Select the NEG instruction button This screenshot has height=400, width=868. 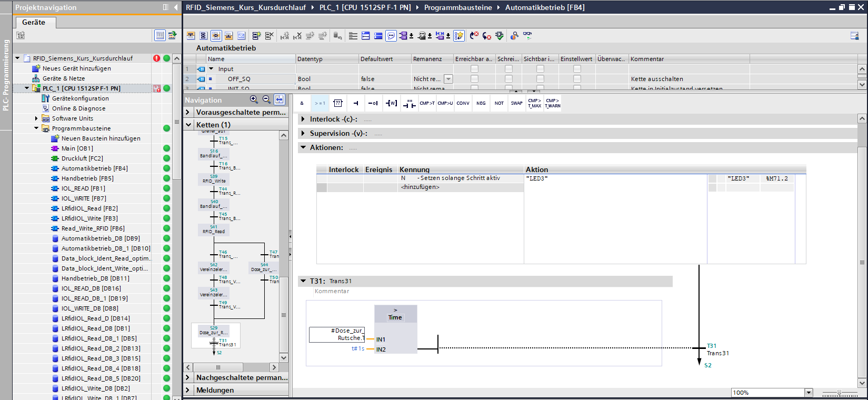pos(481,103)
